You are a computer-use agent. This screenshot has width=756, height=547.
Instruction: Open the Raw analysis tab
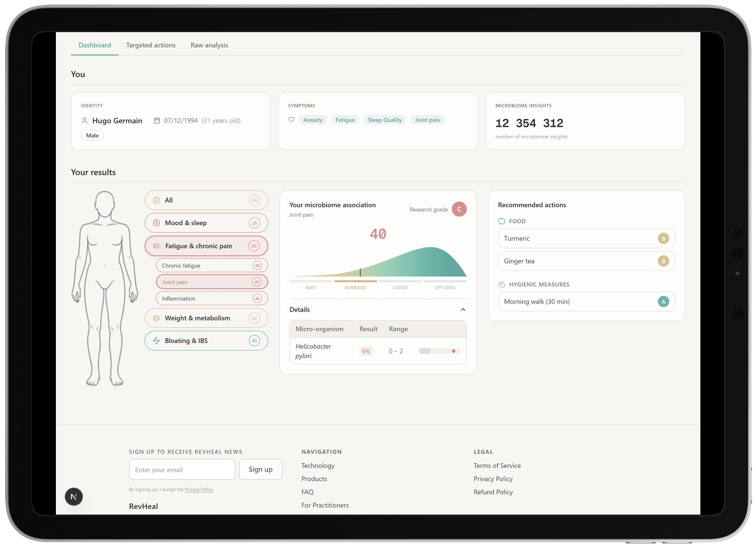tap(209, 45)
